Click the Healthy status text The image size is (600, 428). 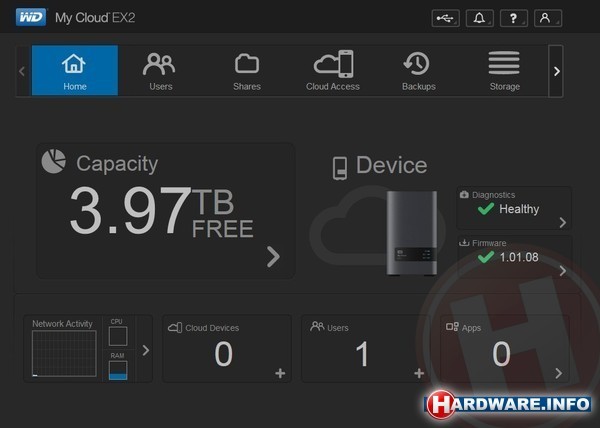click(519, 209)
